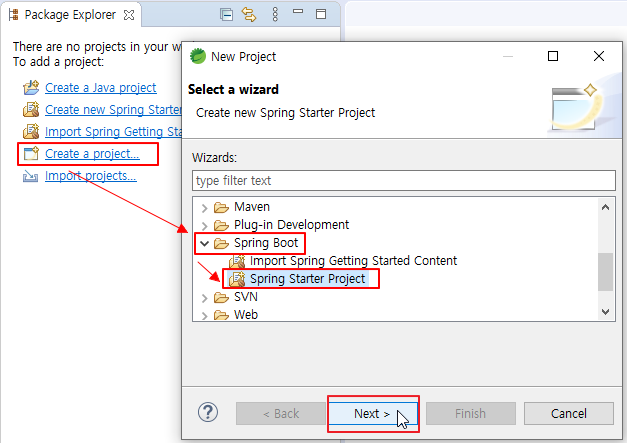Maximize the New Project dialog
627x443 pixels.
coord(553,56)
